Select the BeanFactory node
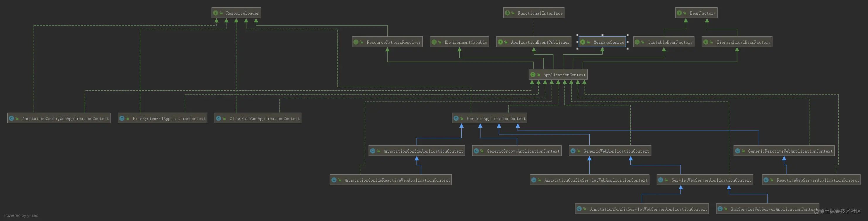Image resolution: width=868 pixels, height=221 pixels. point(696,13)
